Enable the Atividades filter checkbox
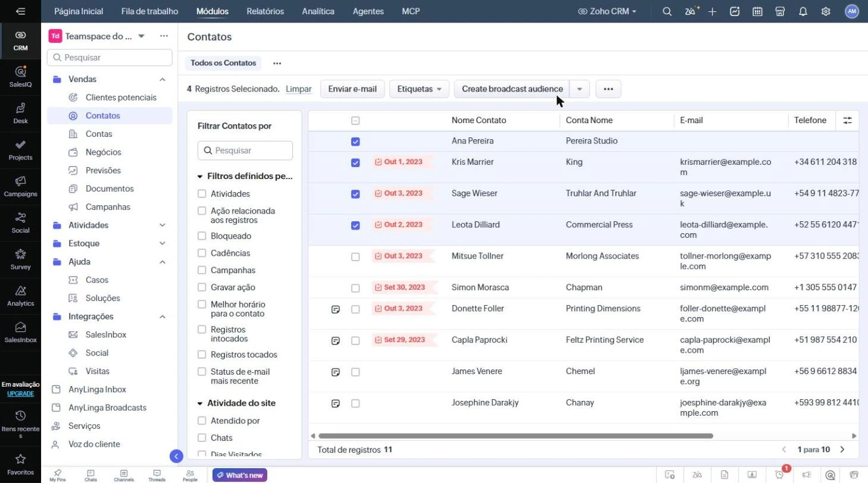 coord(202,194)
